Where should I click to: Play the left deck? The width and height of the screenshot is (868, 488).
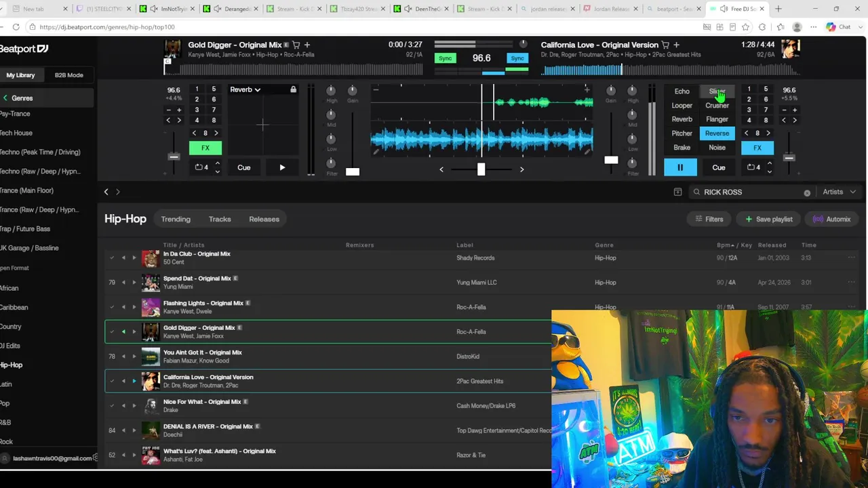point(282,167)
